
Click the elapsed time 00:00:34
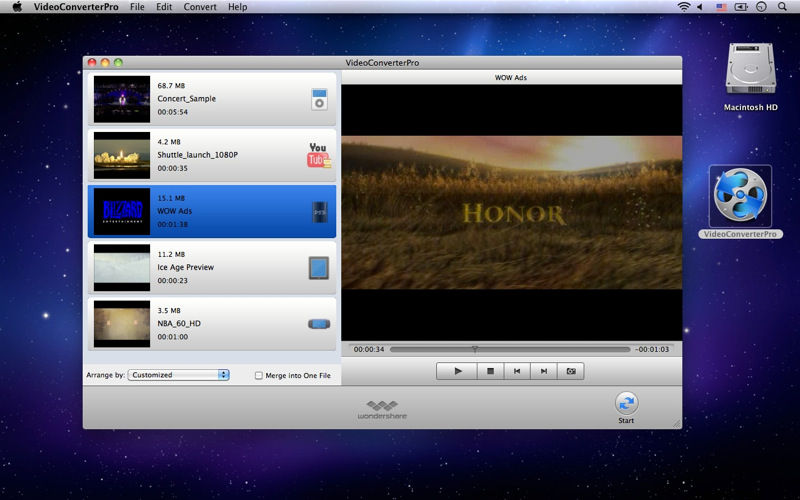[x=368, y=349]
